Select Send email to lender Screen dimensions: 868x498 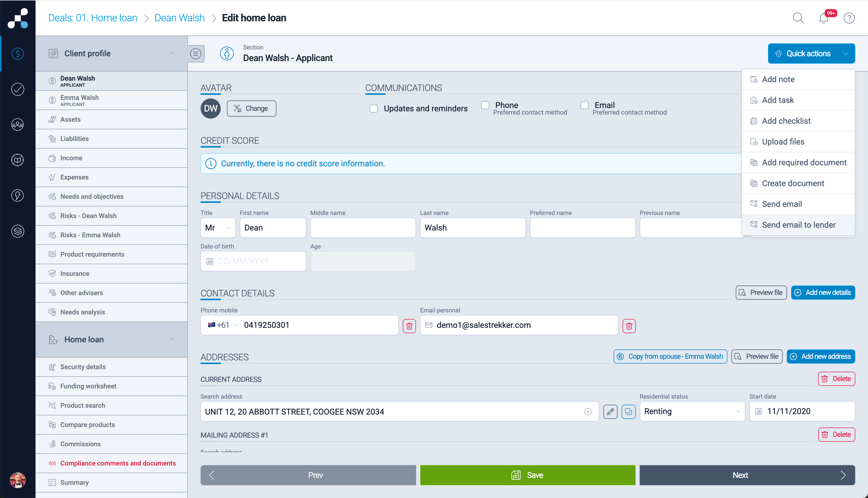(x=798, y=225)
